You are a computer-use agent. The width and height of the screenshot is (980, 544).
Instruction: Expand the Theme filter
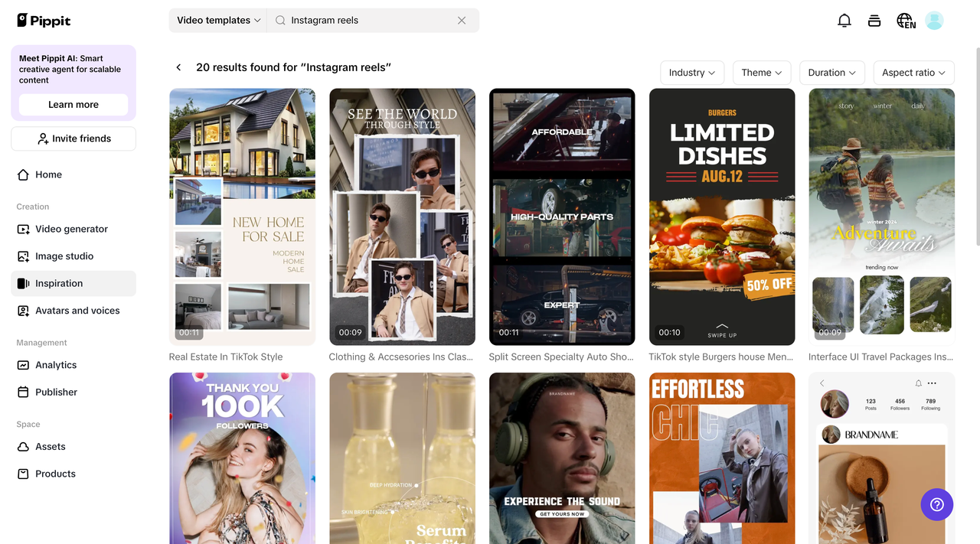[x=762, y=73]
